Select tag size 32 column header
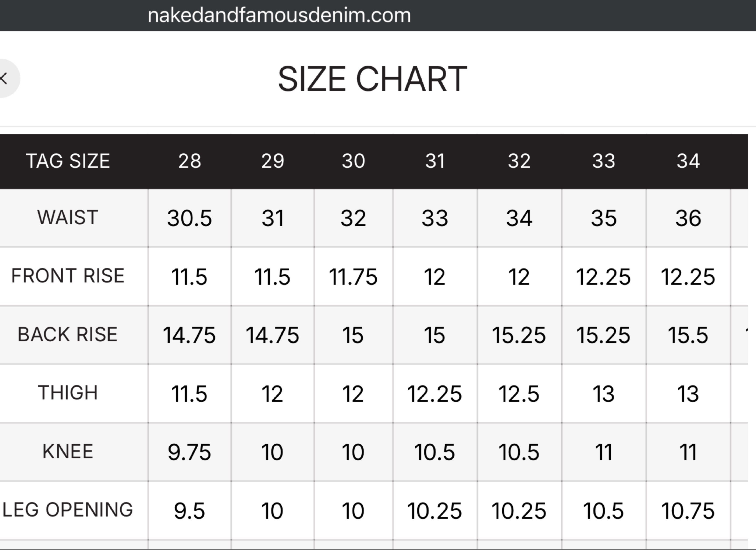 click(519, 161)
